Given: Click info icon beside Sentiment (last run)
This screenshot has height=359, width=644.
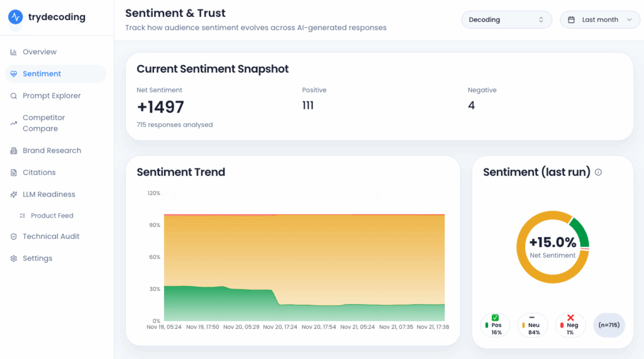Looking at the screenshot, I should click(598, 172).
